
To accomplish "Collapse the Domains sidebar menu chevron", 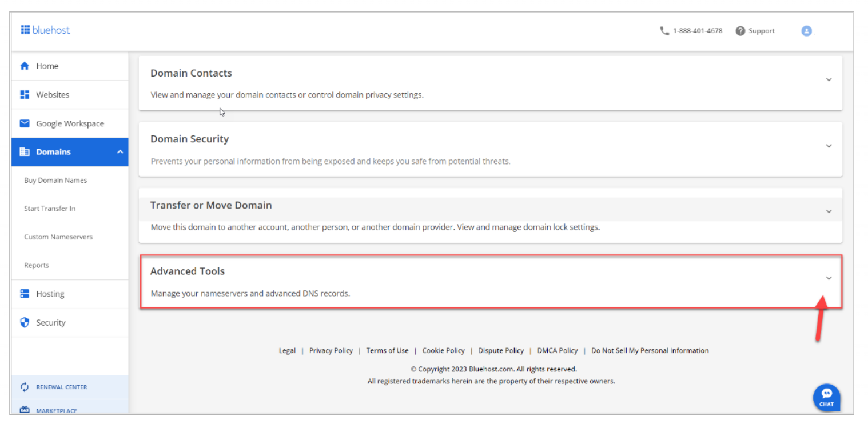I will click(x=120, y=152).
